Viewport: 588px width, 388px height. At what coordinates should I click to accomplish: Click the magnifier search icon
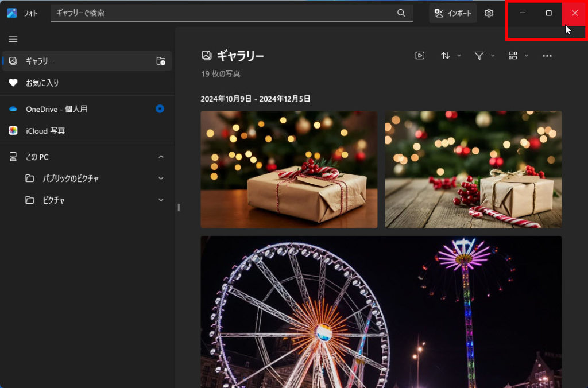401,13
